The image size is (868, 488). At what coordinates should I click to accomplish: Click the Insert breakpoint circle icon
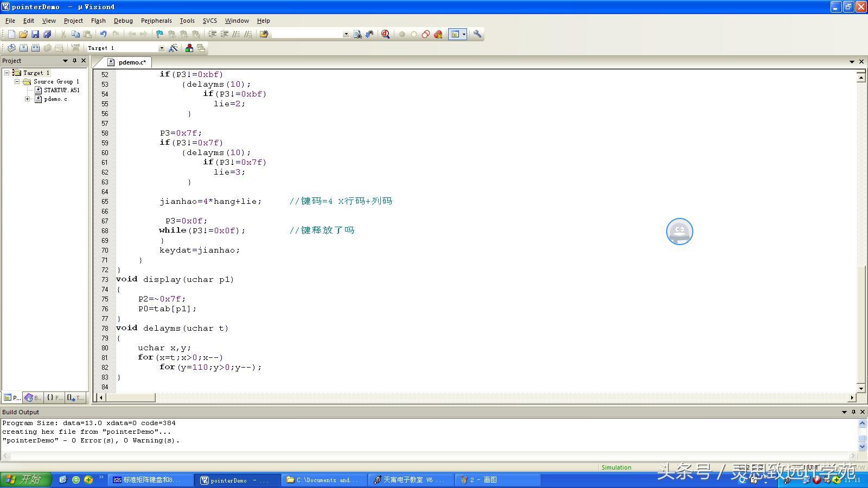pos(402,34)
